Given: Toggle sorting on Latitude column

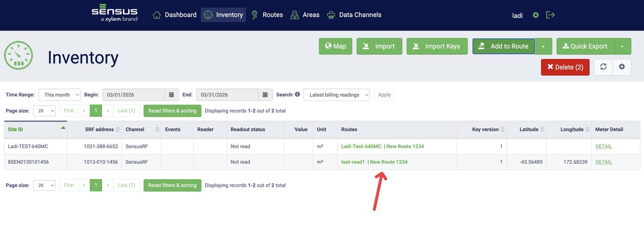Looking at the screenshot, I should click(x=542, y=130).
